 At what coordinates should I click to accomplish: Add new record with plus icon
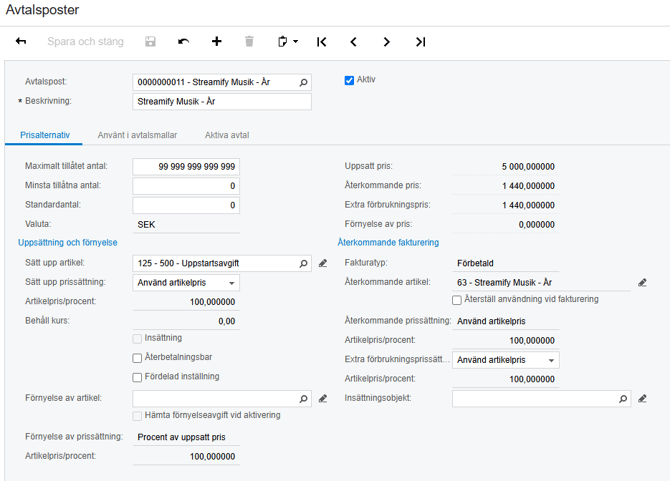click(217, 41)
